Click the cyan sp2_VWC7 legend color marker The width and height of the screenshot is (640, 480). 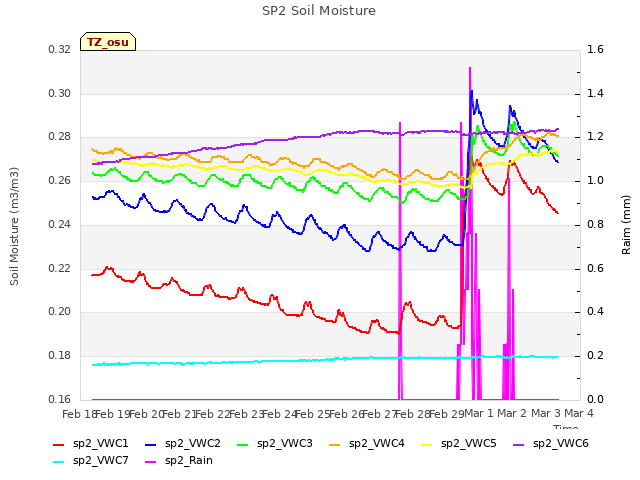59,462
